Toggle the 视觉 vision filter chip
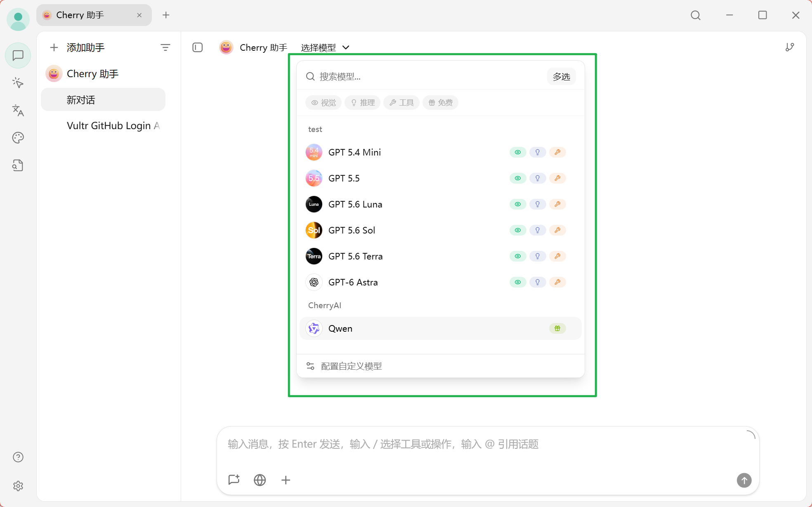This screenshot has width=812, height=507. pos(323,103)
